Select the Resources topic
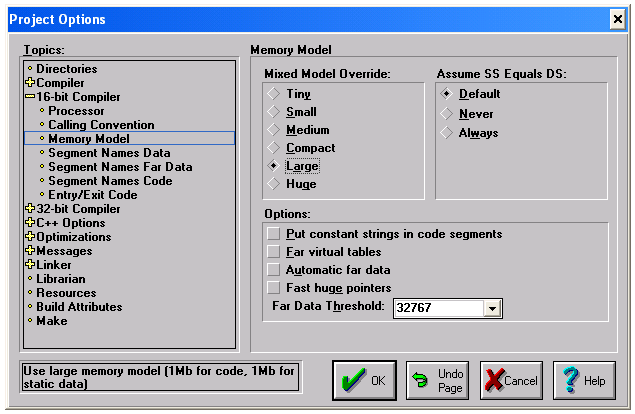This screenshot has width=635, height=414. (66, 293)
